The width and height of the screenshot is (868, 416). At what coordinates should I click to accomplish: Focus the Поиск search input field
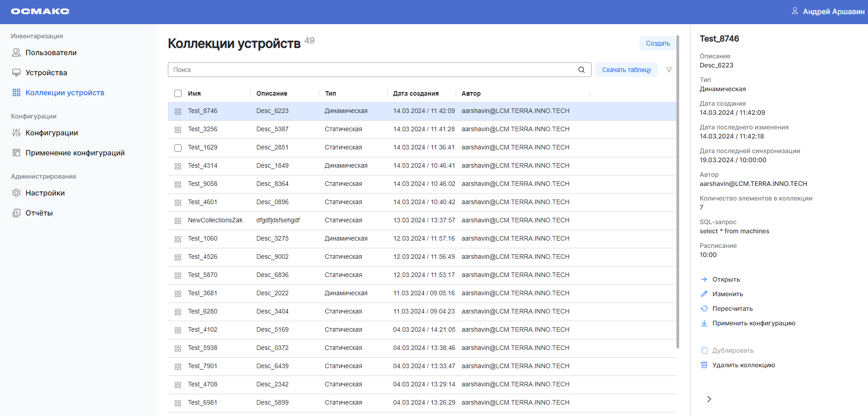[x=372, y=70]
